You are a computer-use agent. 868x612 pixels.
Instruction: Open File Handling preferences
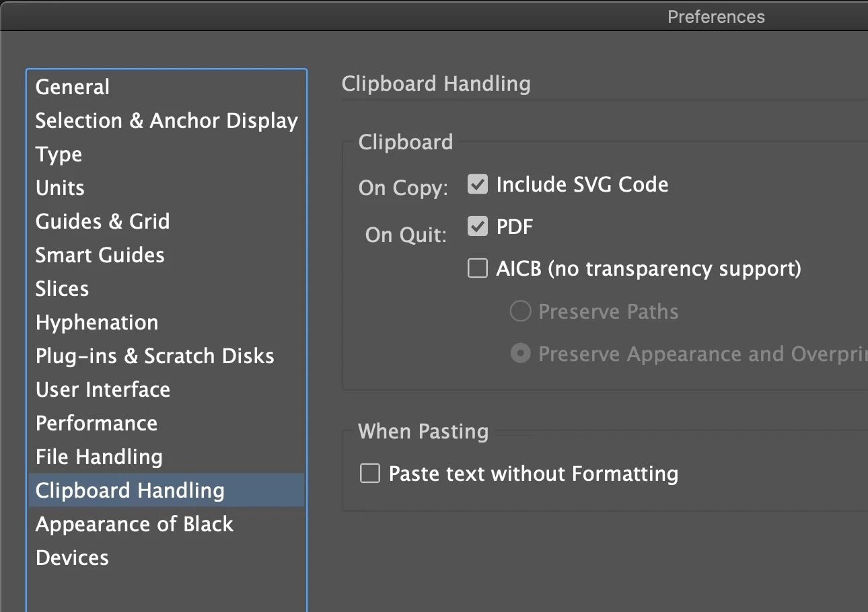coord(100,457)
